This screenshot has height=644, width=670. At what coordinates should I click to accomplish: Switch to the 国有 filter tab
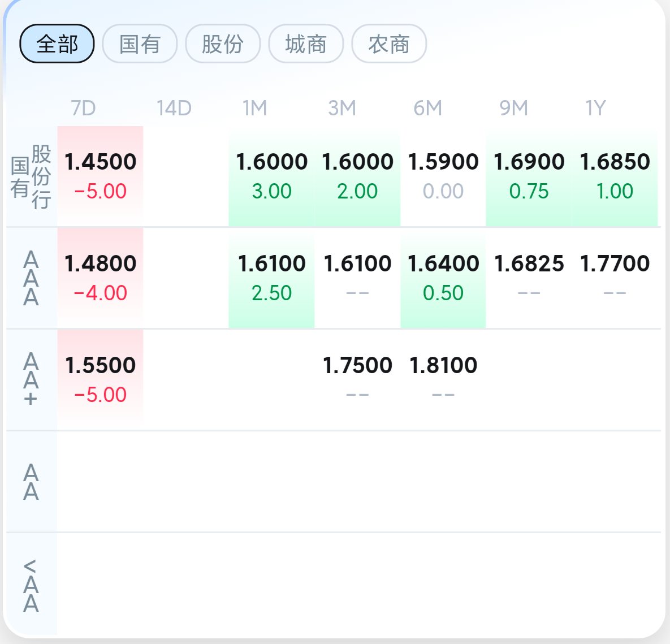tap(140, 44)
